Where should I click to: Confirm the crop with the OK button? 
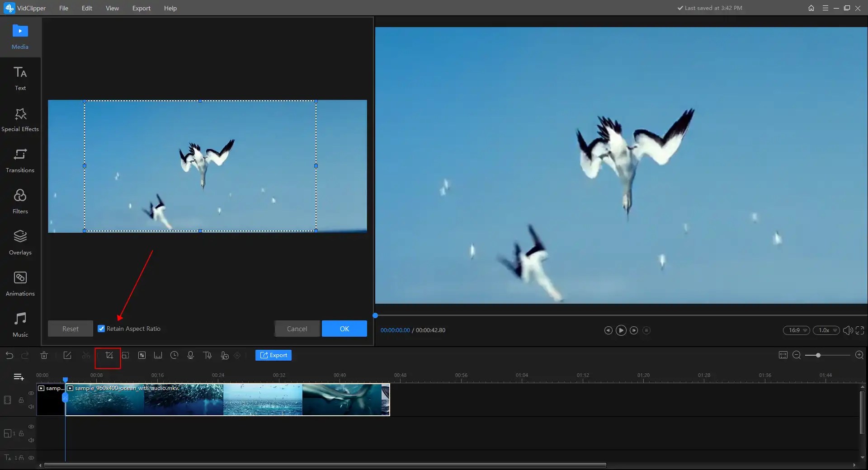tap(344, 329)
